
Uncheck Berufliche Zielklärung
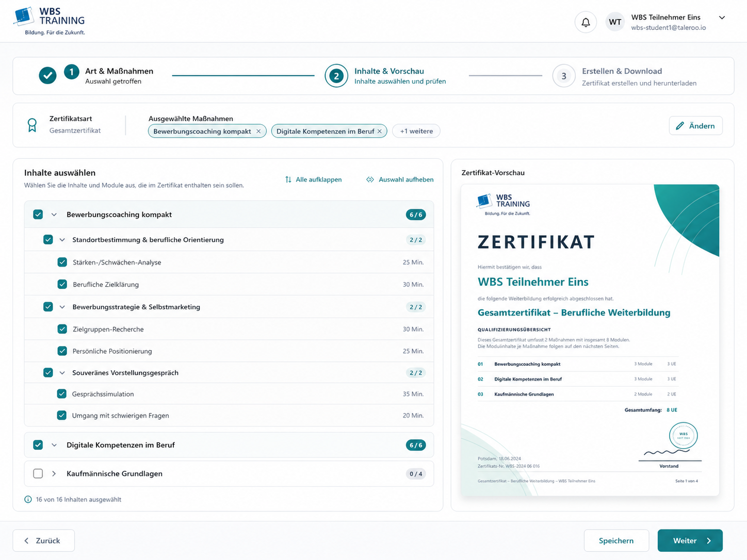pos(62,284)
